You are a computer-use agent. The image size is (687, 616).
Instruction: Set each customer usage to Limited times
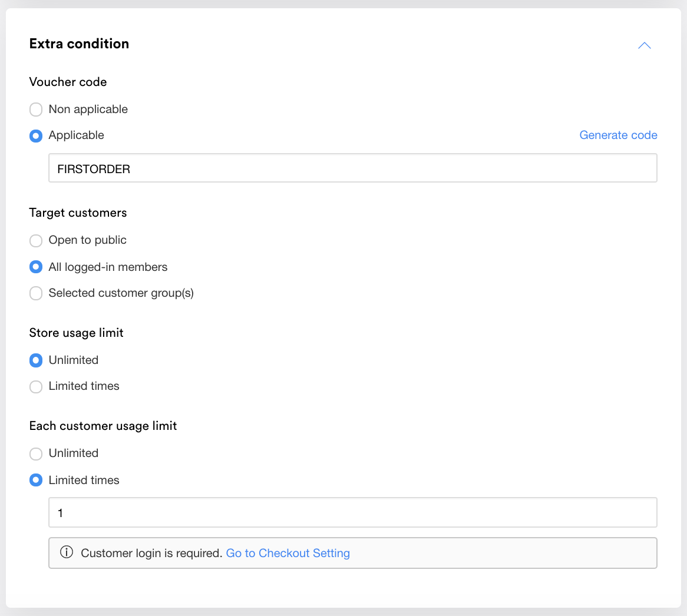[36, 481]
